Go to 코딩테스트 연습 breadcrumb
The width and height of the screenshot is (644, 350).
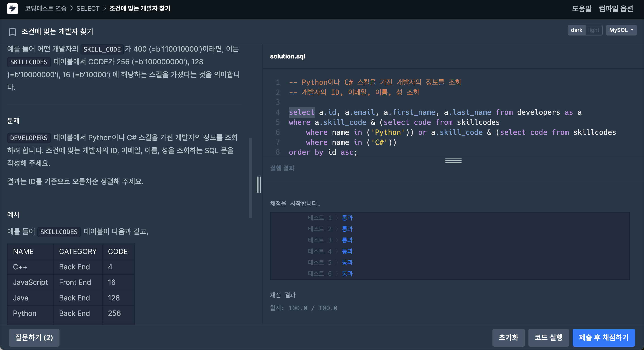[x=46, y=8]
